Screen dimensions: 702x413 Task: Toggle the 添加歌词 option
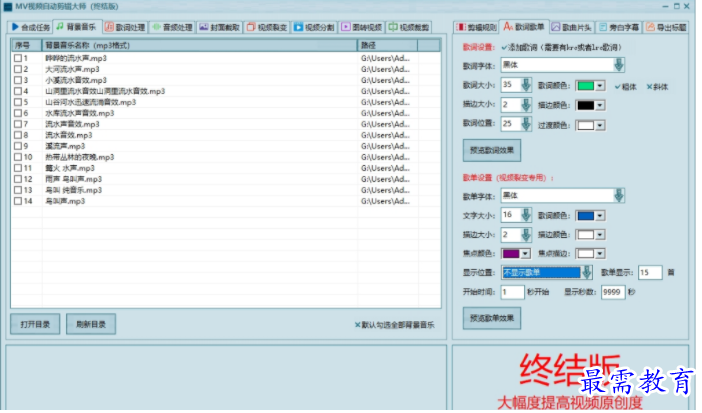561,47
